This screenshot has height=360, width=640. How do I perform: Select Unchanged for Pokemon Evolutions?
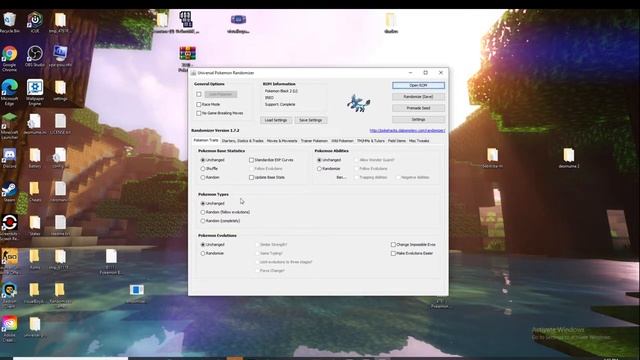[203, 244]
